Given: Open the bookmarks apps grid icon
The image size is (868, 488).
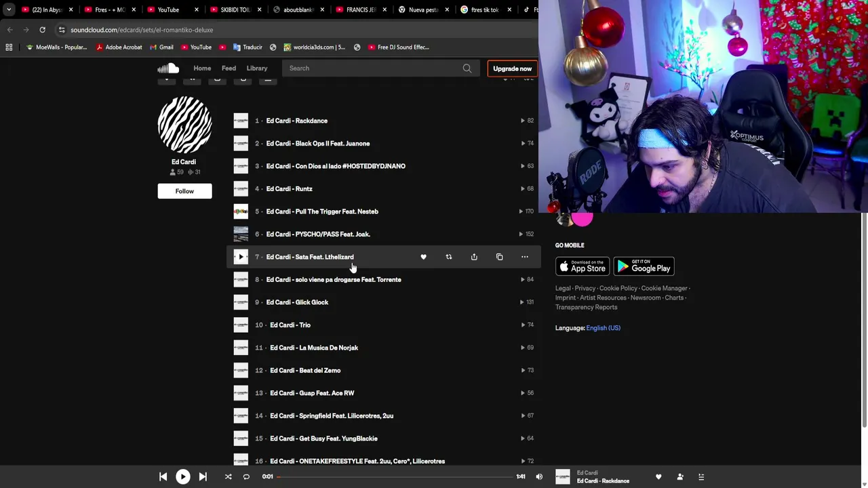Looking at the screenshot, I should [x=9, y=47].
